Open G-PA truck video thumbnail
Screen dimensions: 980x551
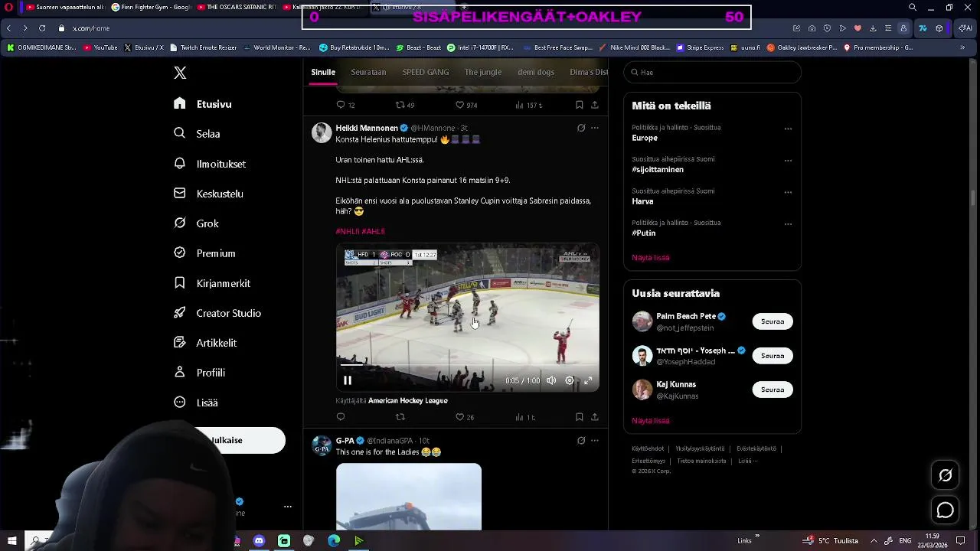pos(409,497)
